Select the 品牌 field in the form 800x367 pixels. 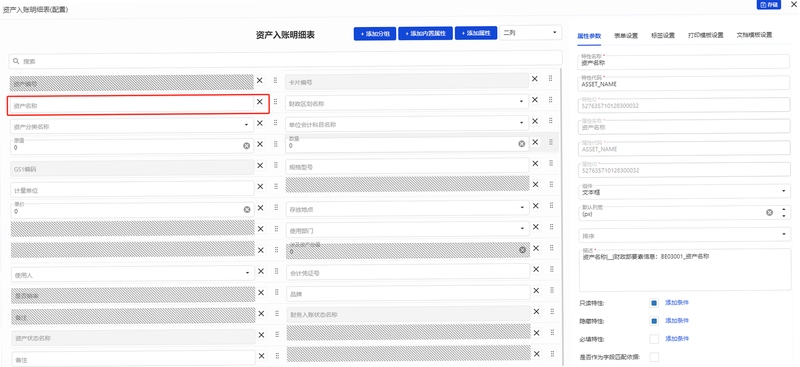pos(408,293)
